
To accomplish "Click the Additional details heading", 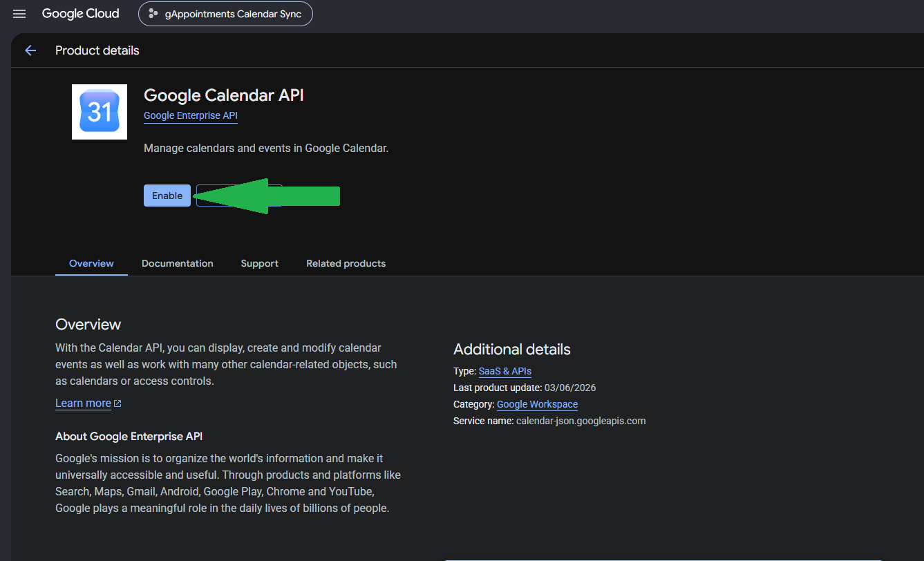I will click(512, 349).
